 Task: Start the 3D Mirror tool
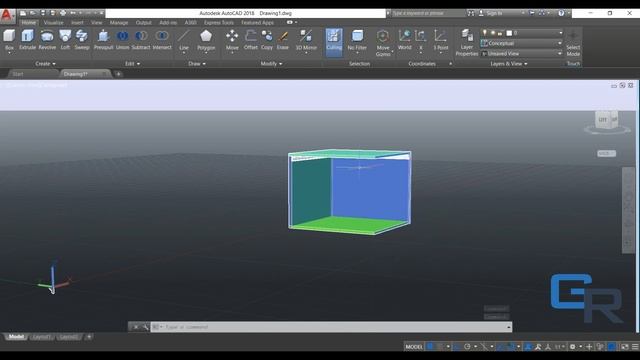click(306, 40)
